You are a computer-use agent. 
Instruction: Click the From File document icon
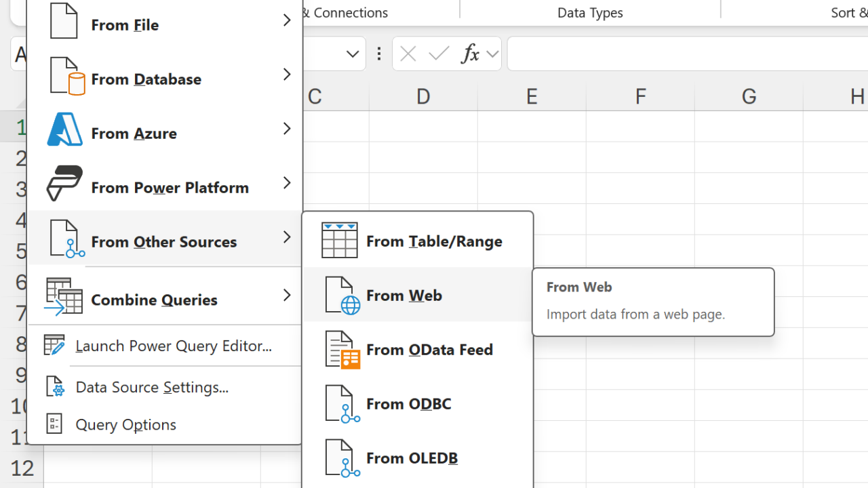[x=64, y=22]
